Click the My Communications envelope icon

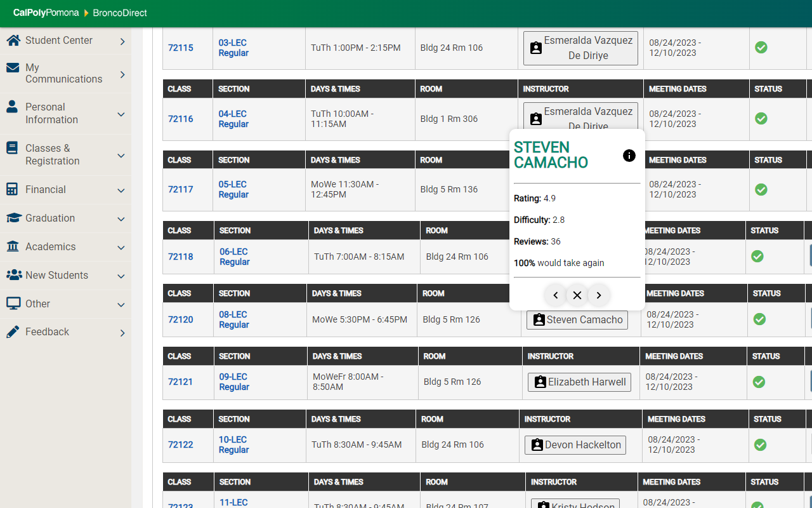(13, 68)
